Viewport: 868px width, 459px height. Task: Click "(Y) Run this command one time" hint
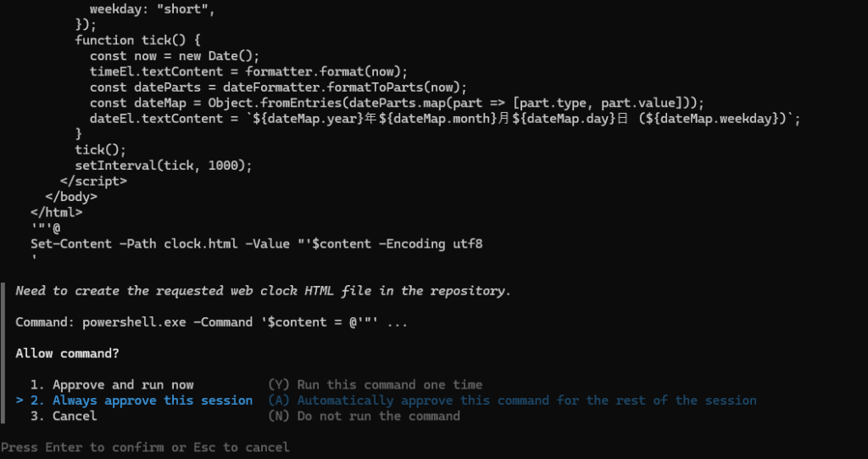tap(375, 384)
